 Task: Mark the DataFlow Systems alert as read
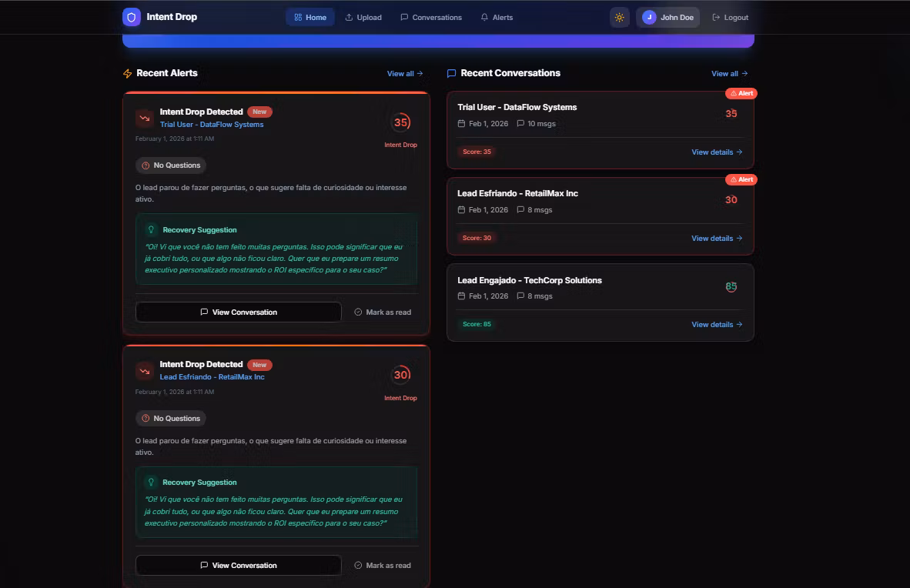click(383, 312)
